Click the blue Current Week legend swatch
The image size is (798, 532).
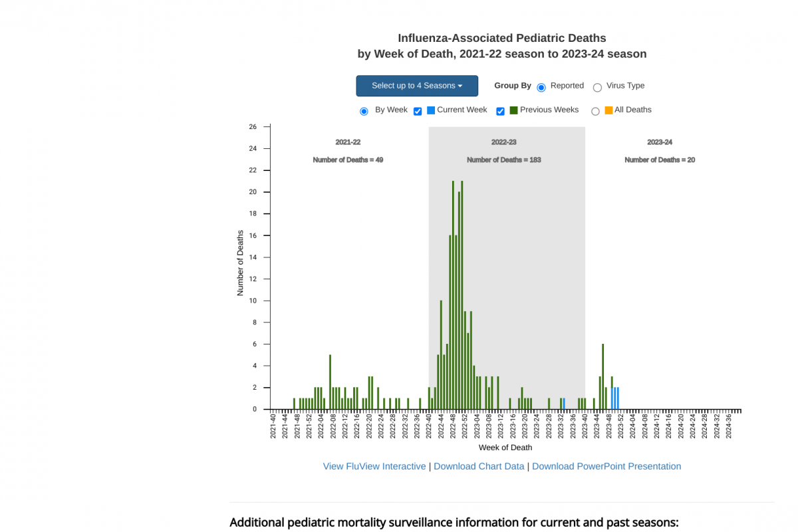pyautogui.click(x=431, y=110)
